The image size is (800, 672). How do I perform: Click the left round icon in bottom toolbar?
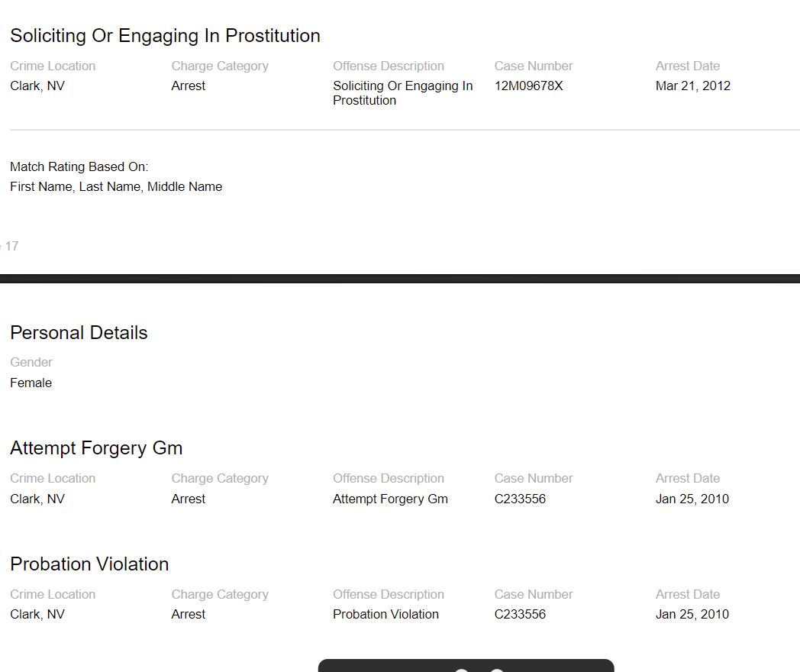tap(461, 670)
